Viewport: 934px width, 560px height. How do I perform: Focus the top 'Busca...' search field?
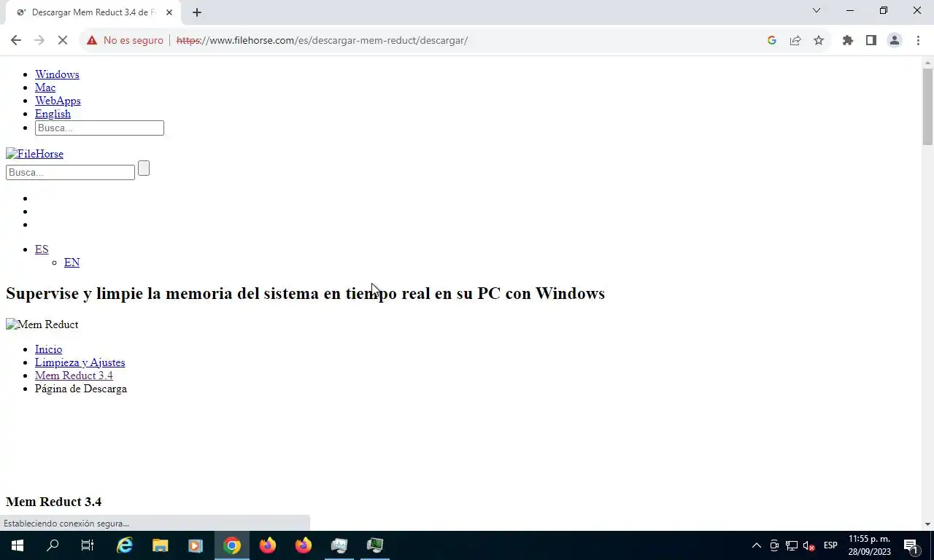pos(99,128)
